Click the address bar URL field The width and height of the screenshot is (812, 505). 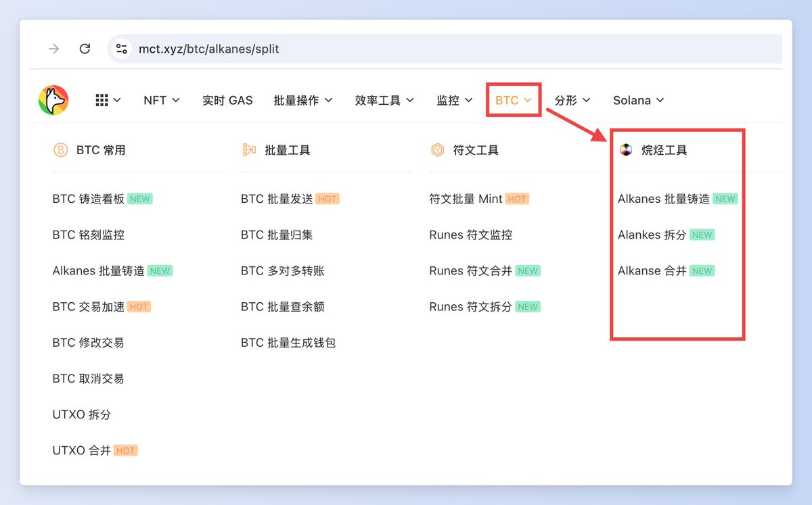point(445,49)
